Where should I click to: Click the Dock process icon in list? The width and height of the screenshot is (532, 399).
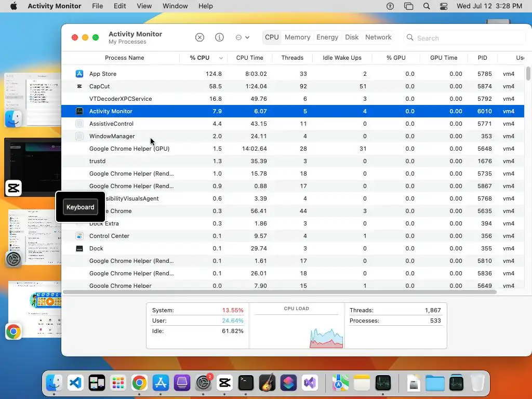[79, 248]
